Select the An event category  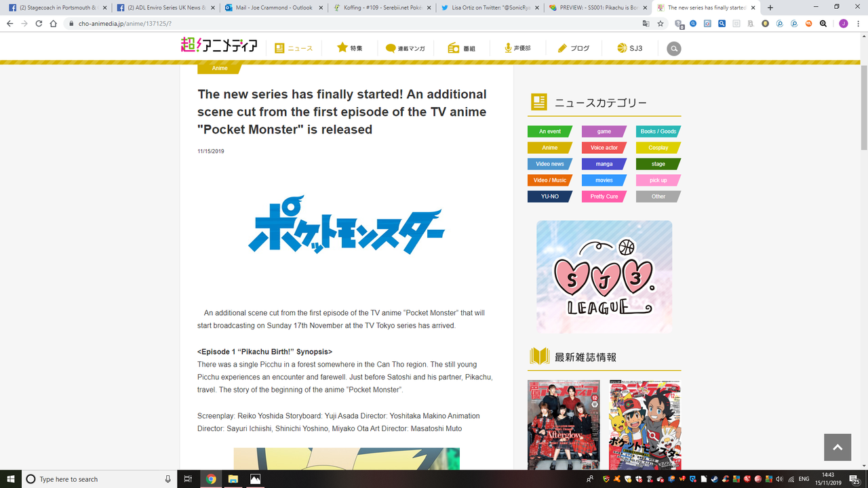(x=550, y=131)
